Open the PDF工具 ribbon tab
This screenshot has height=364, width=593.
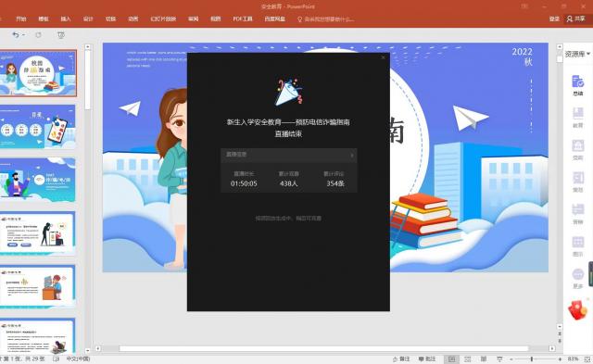click(x=243, y=19)
